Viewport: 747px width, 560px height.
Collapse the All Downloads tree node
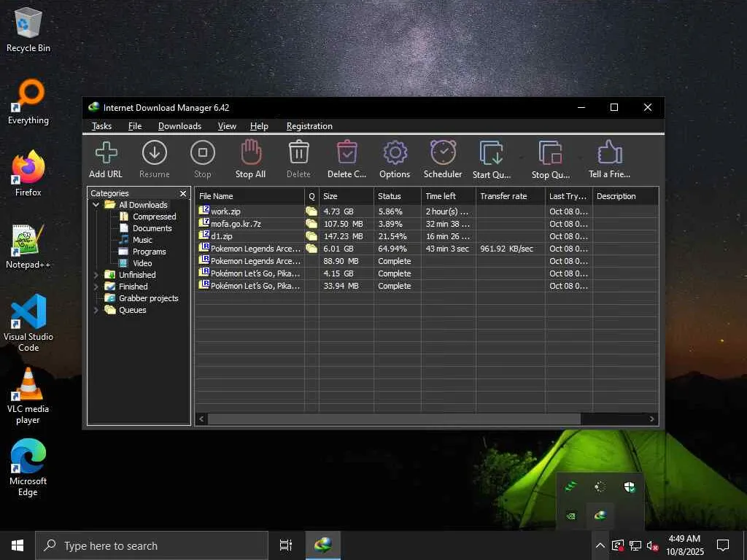[96, 205]
